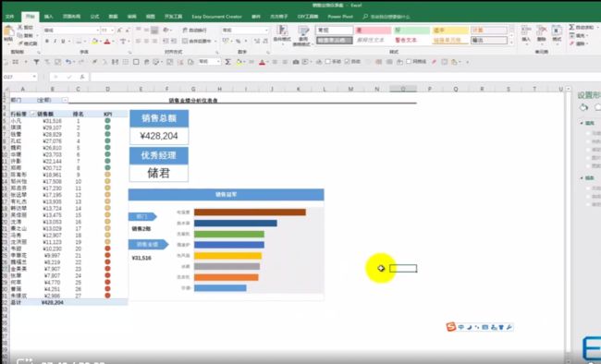Expand the cell styles gallery More arrow
The image size is (601, 364).
512,42
